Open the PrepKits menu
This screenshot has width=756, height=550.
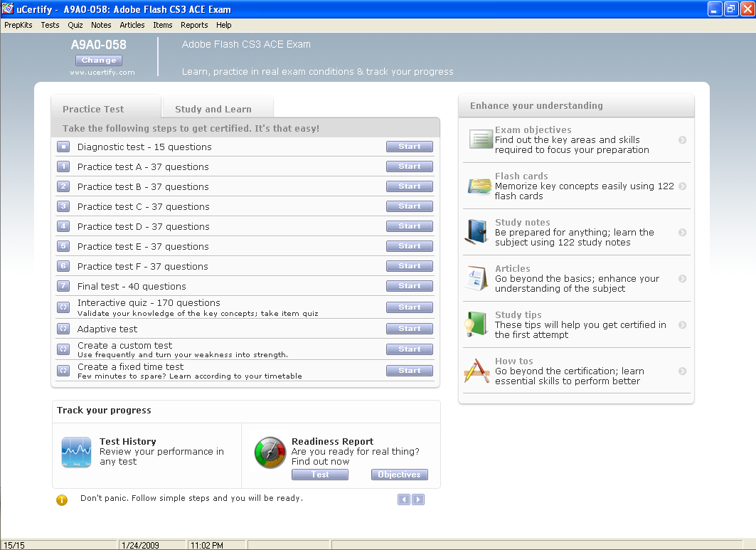pos(18,25)
